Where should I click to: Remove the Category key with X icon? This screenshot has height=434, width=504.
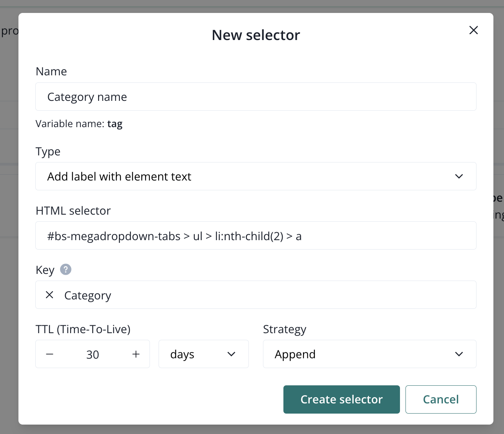[x=49, y=295]
